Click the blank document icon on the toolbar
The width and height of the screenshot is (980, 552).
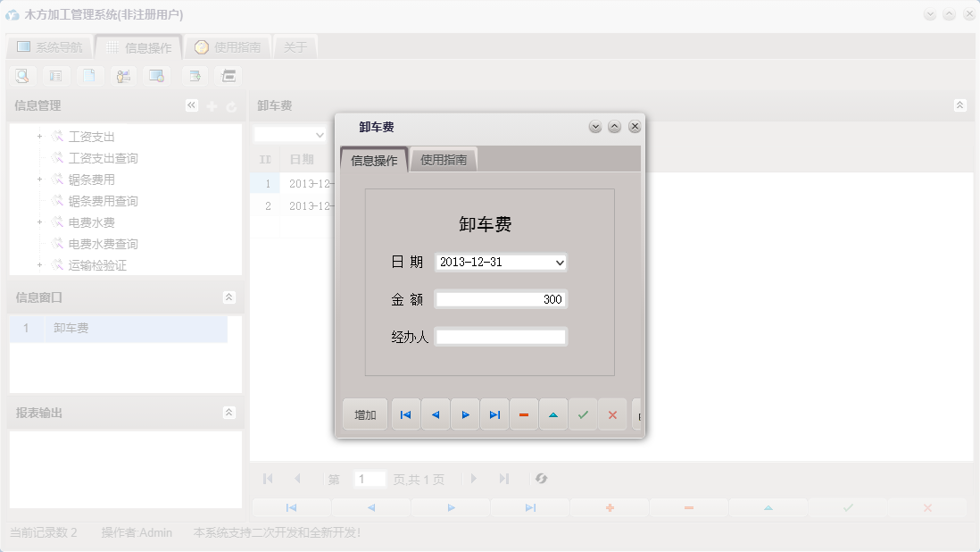coord(89,75)
